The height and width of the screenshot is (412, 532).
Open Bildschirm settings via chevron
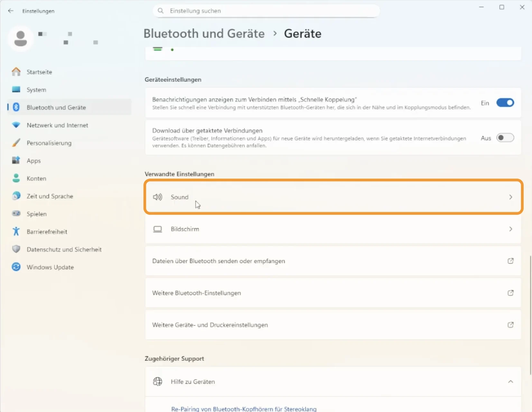(x=510, y=229)
